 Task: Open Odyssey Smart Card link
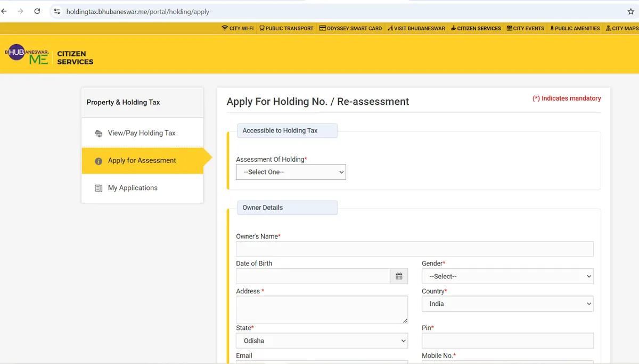click(350, 28)
